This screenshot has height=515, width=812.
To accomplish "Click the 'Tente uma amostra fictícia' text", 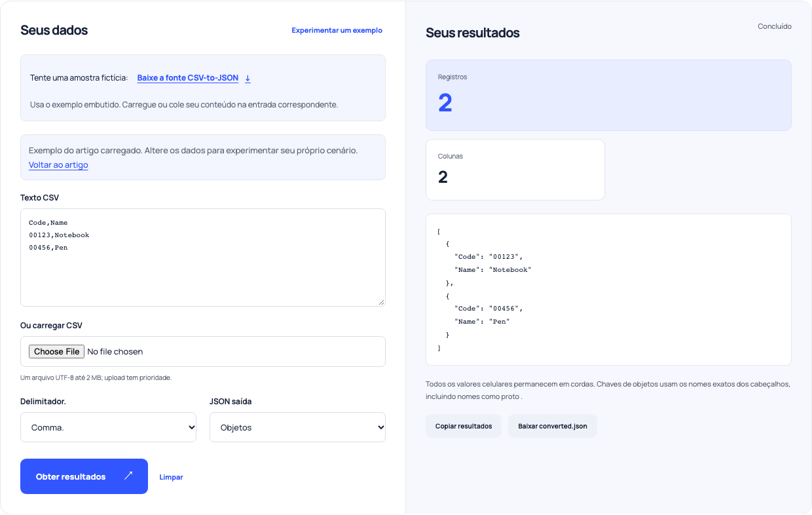I will 79,78.
